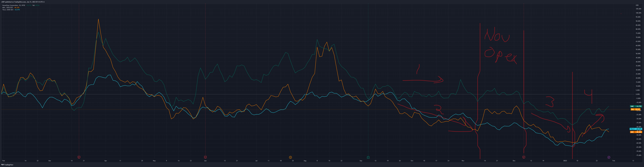Image resolution: width=644 pixels, height=167 pixels.
Task: Click the orange split marker near Jul 25
Action: click(x=290, y=157)
